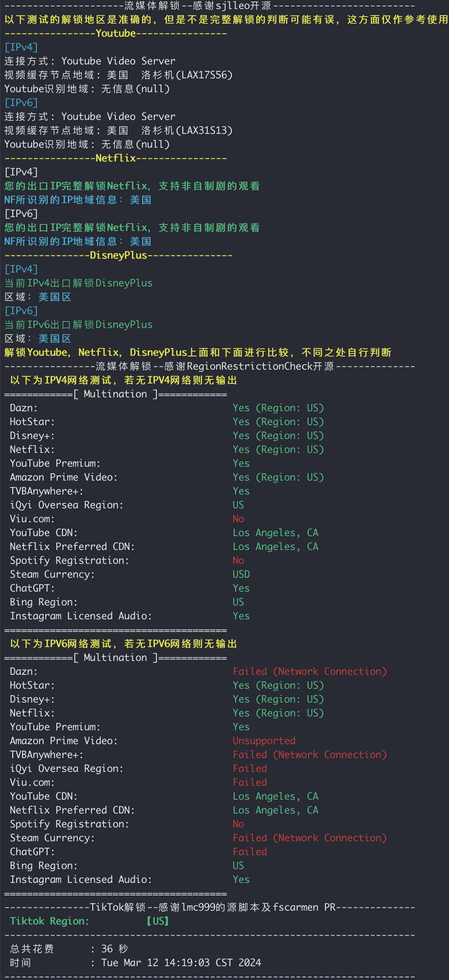Click the lmc999 name in TikTok header

198,907
